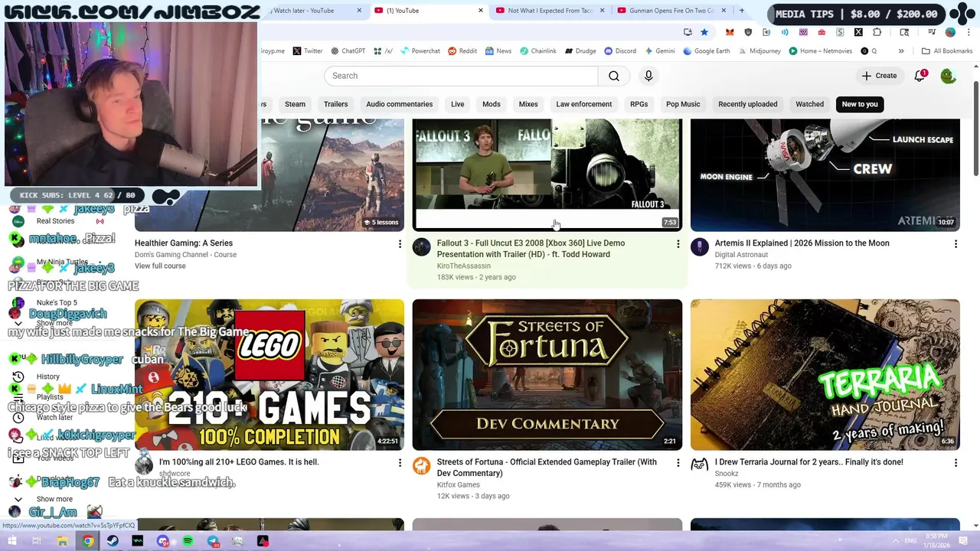
Task: Open Kitfox Games channel link
Action: click(x=458, y=484)
